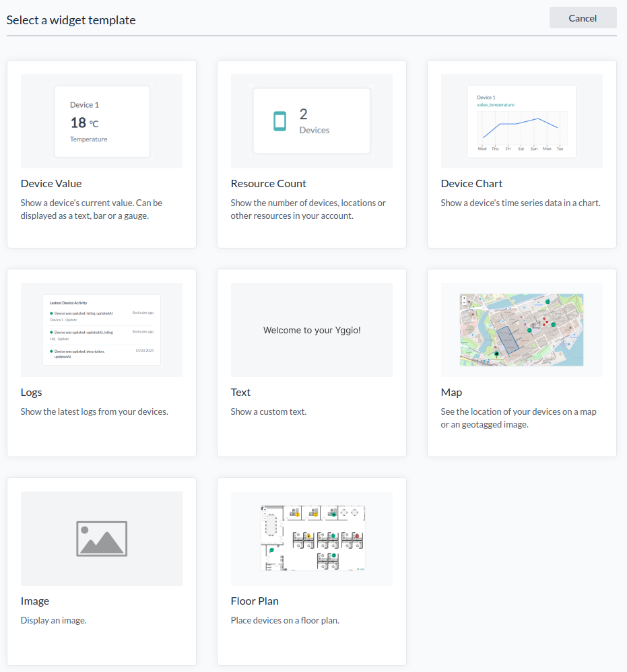
Task: Select the Device Value widget thumbnail
Action: [102, 121]
